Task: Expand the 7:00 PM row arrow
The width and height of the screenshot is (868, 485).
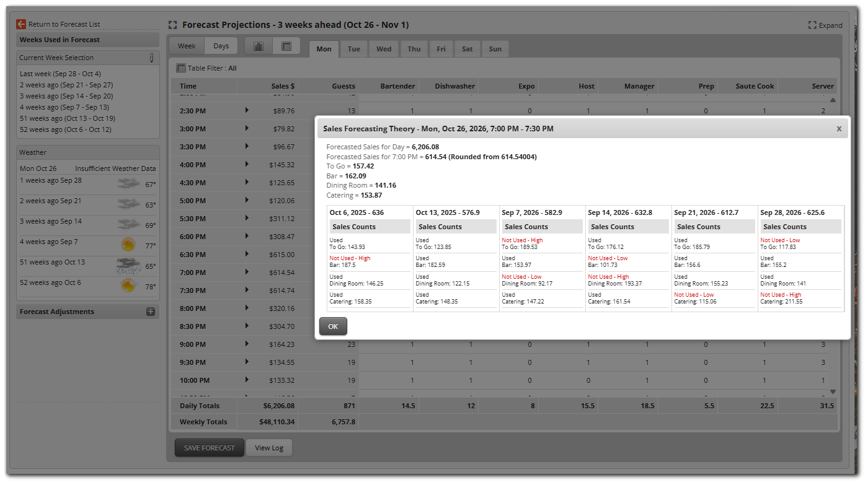Action: [247, 272]
